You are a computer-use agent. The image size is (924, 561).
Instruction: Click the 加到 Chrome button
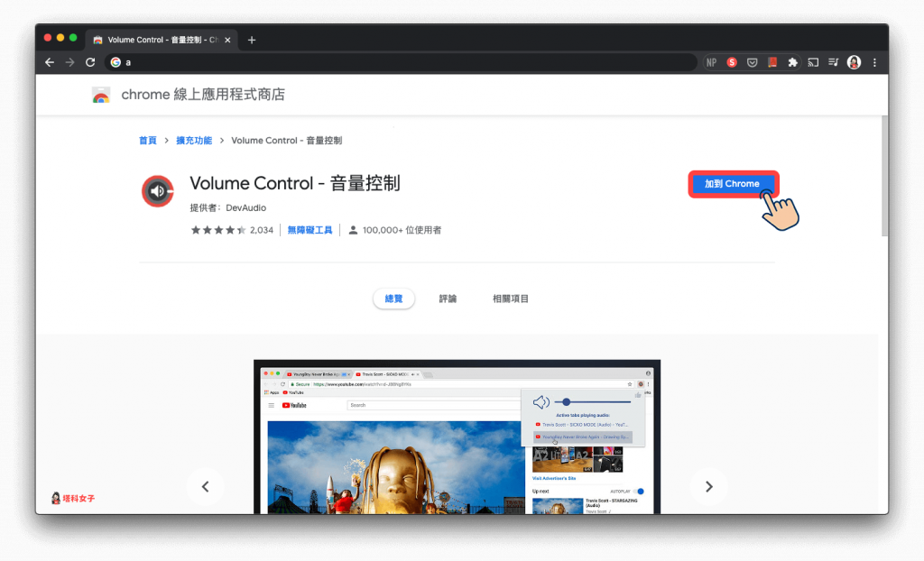[732, 184]
